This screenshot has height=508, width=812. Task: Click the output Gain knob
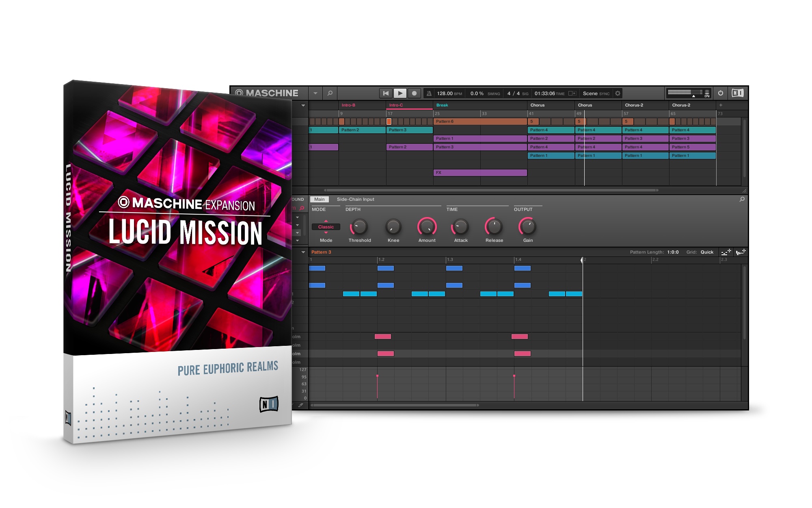[x=528, y=227]
